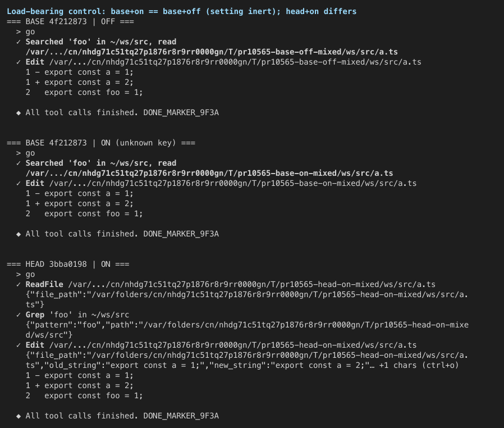The height and width of the screenshot is (428, 504).
Task: Click the checkmark beside 'Searched foo' in BASE ON section
Action: tap(19, 163)
